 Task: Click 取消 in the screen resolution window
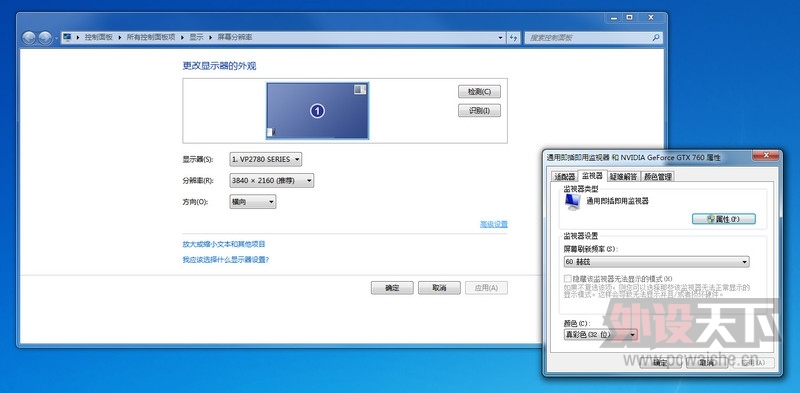tap(439, 288)
